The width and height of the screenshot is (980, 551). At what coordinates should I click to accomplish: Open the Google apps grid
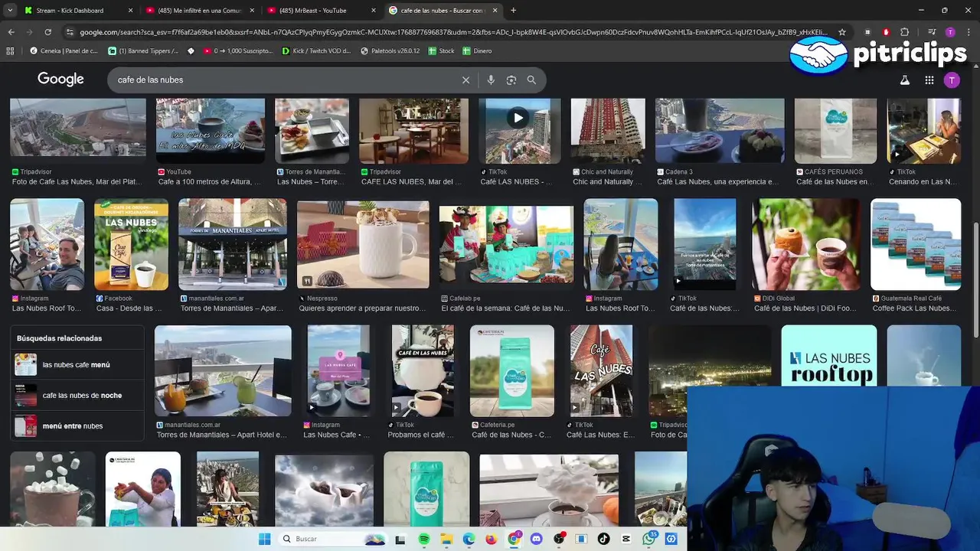pyautogui.click(x=929, y=80)
